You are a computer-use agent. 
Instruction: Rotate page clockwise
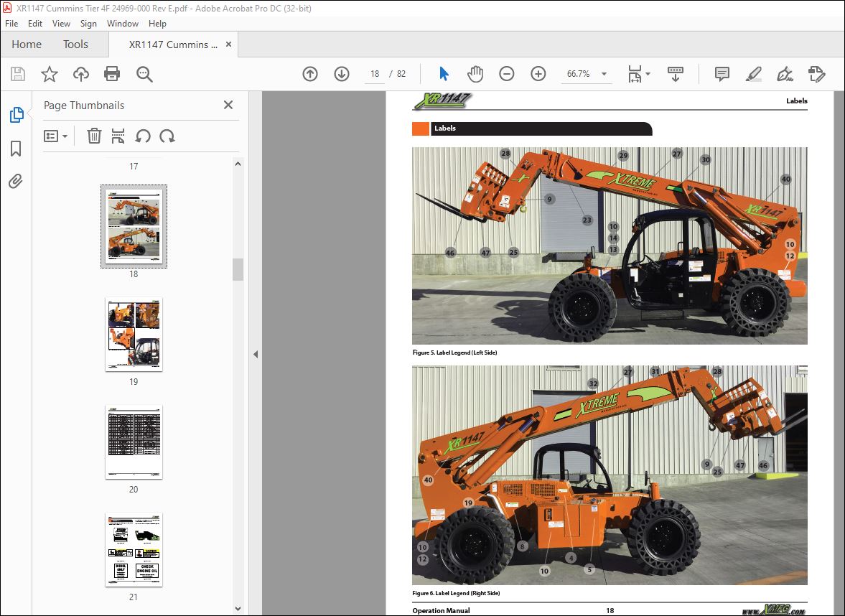(167, 136)
